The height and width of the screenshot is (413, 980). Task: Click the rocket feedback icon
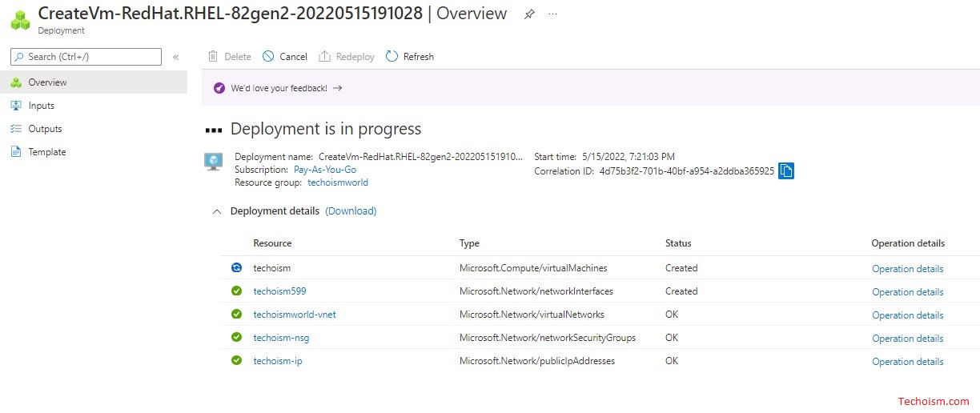(x=219, y=88)
